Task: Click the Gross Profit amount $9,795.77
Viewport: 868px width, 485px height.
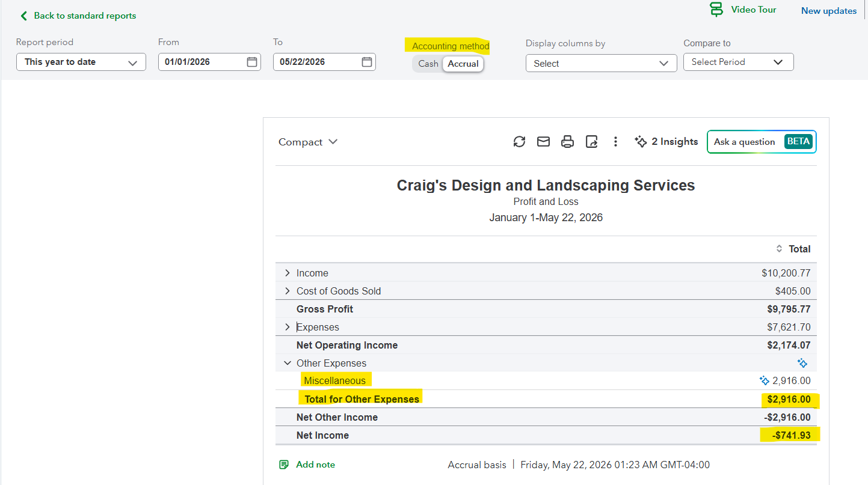Action: point(789,309)
